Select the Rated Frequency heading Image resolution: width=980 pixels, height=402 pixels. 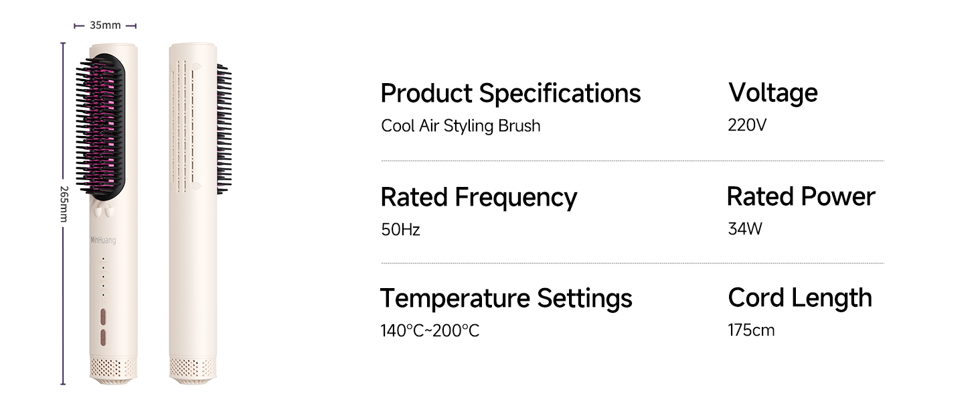(478, 197)
